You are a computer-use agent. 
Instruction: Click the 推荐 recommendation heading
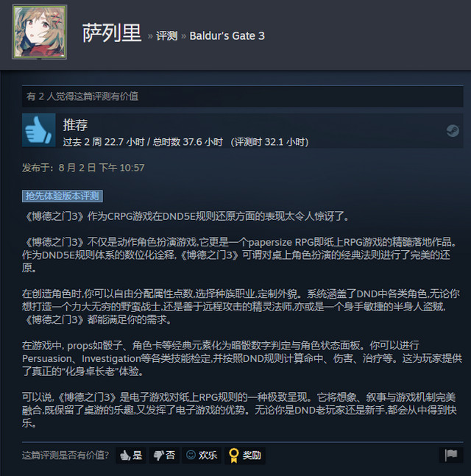tap(75, 125)
